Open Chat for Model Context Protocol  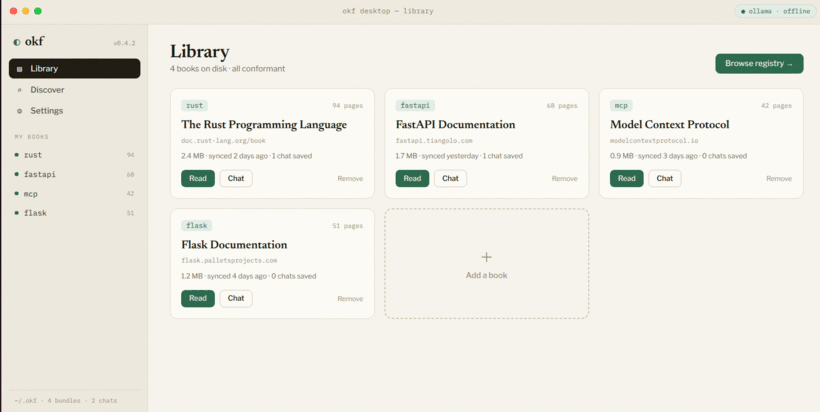coord(665,178)
